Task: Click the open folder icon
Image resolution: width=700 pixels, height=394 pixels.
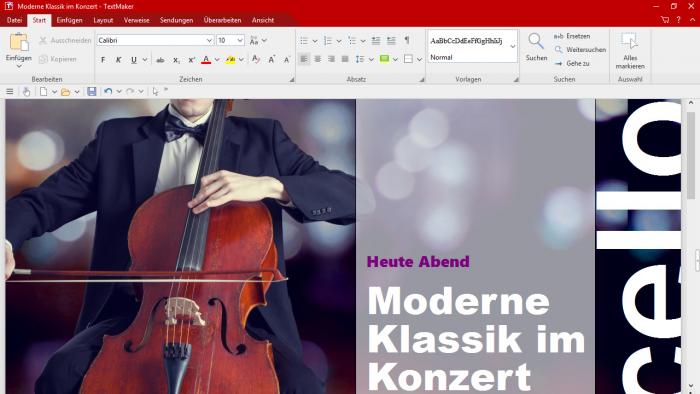Action: (x=65, y=91)
